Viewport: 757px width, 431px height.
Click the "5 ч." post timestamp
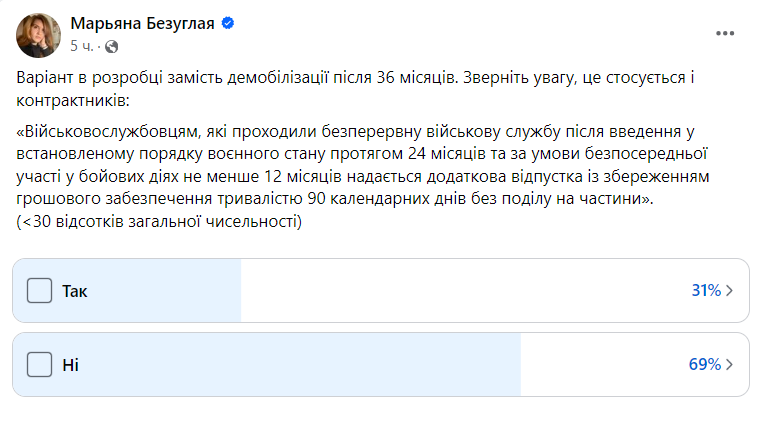click(x=82, y=46)
